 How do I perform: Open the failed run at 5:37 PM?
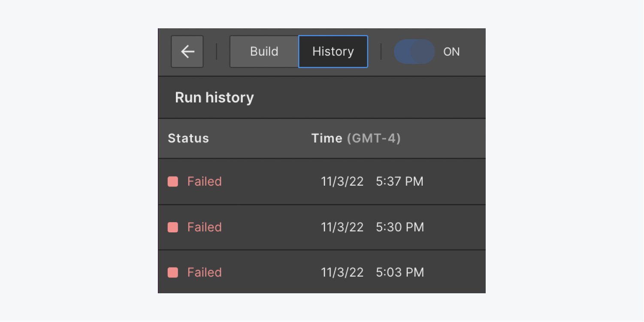(322, 181)
